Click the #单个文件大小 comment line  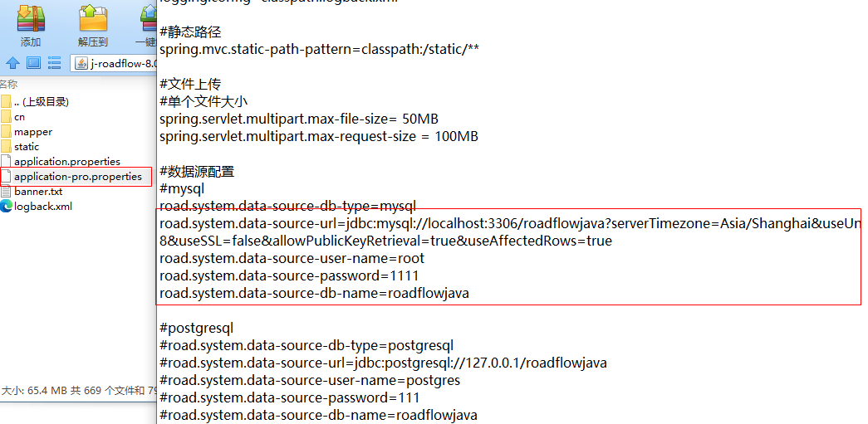coord(204,101)
